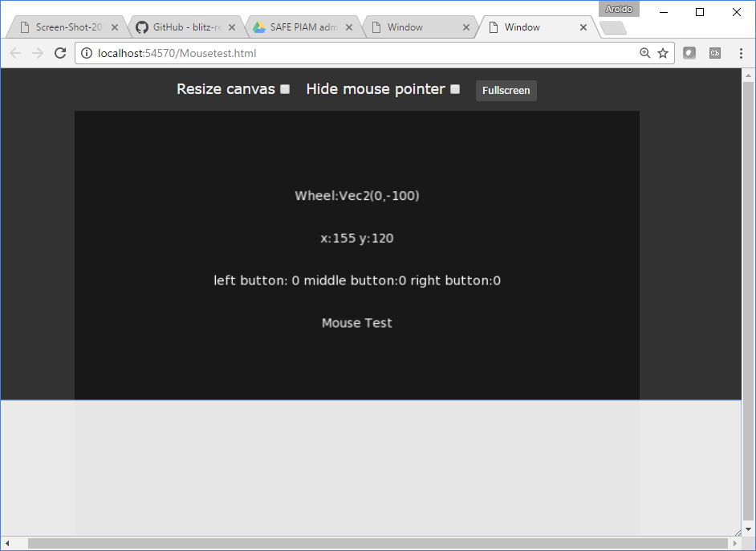756x551 pixels.
Task: Enable the Resize canvas checkbox
Action: coord(285,89)
